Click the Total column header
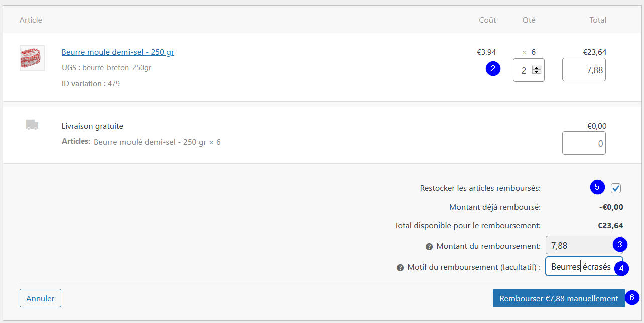Screen dimensions: 644x323 click(x=598, y=20)
